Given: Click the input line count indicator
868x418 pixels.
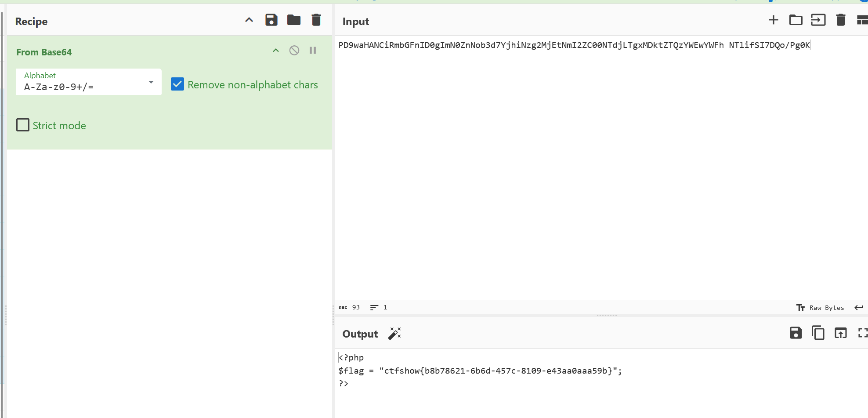Looking at the screenshot, I should [x=379, y=308].
